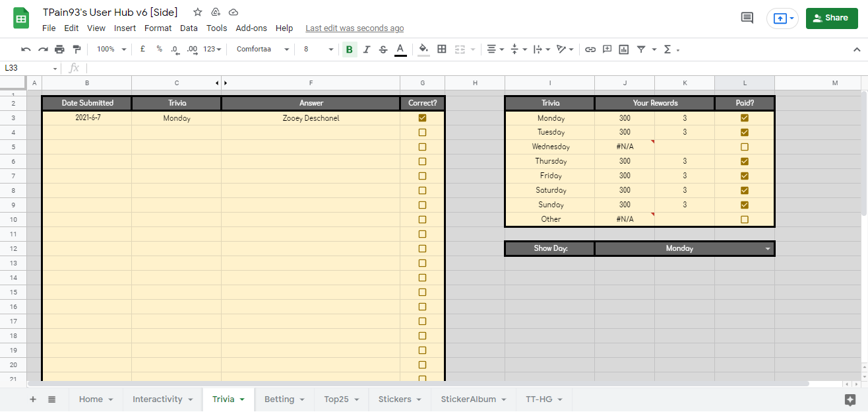Open comment history
This screenshot has width=868, height=412.
click(747, 18)
